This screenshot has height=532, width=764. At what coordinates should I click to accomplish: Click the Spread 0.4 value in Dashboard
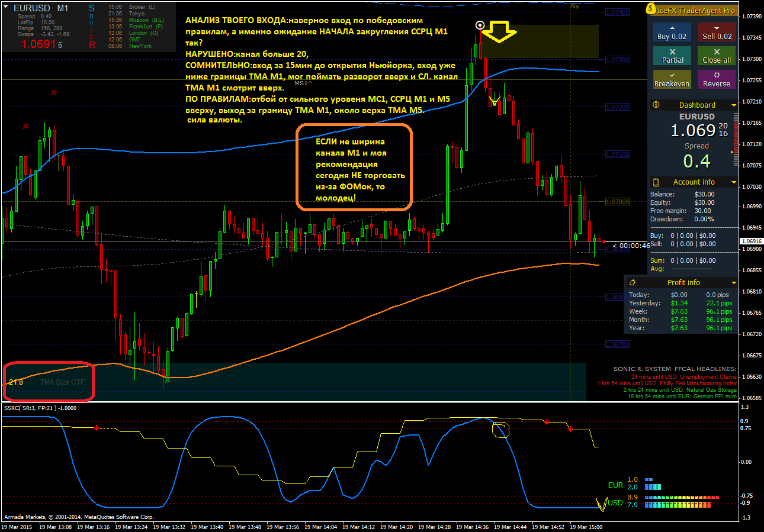pos(696,160)
